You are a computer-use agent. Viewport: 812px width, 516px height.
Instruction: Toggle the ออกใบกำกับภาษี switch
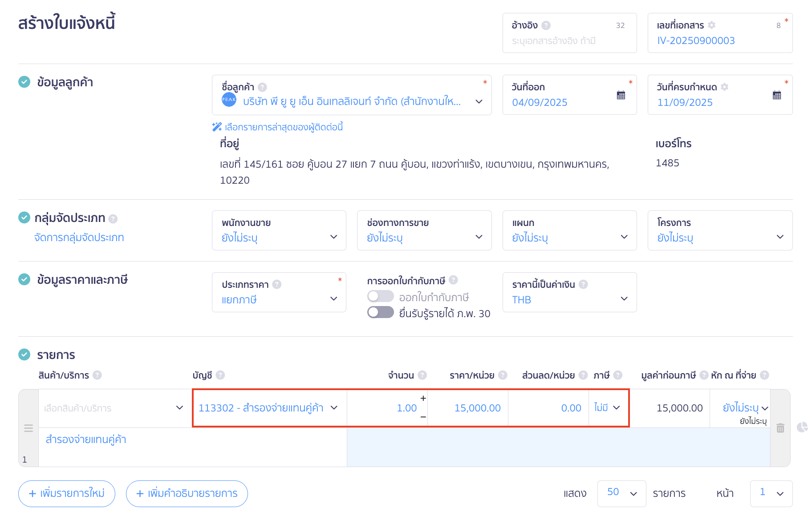point(380,296)
